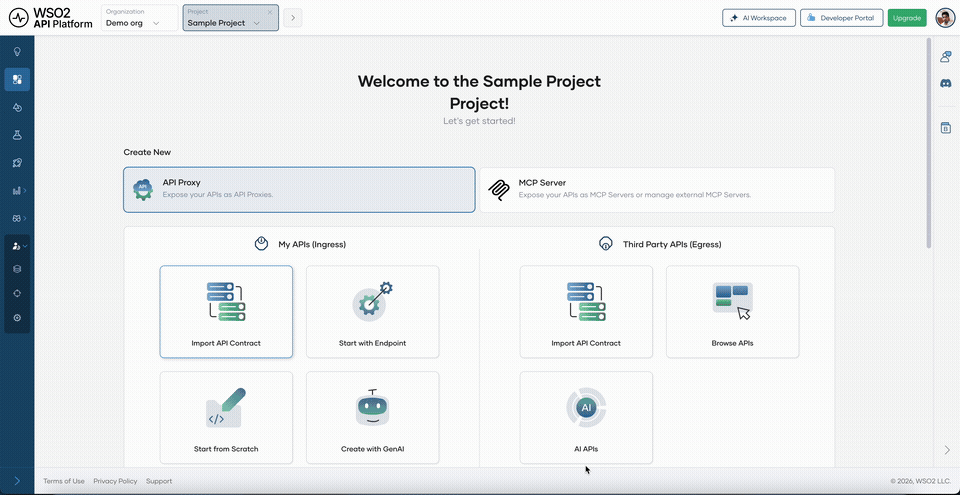The height and width of the screenshot is (495, 960).
Task: Open the user profile avatar
Action: (x=943, y=18)
